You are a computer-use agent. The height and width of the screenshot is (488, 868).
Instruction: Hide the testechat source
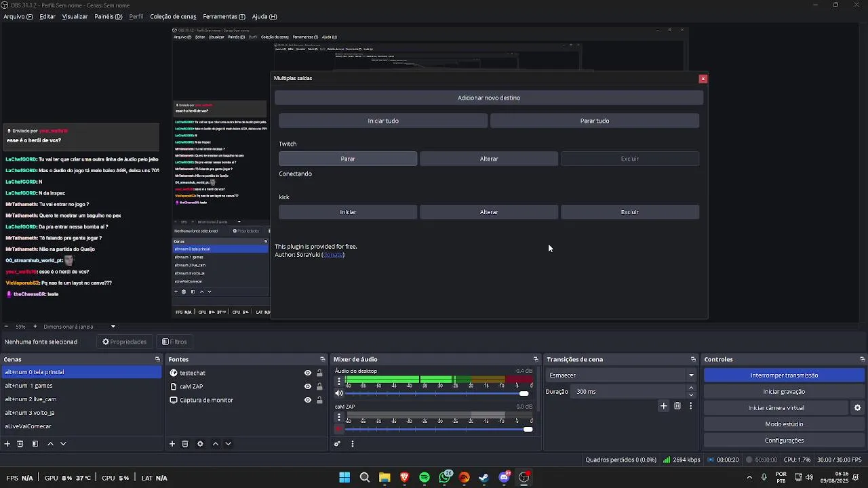(x=308, y=373)
